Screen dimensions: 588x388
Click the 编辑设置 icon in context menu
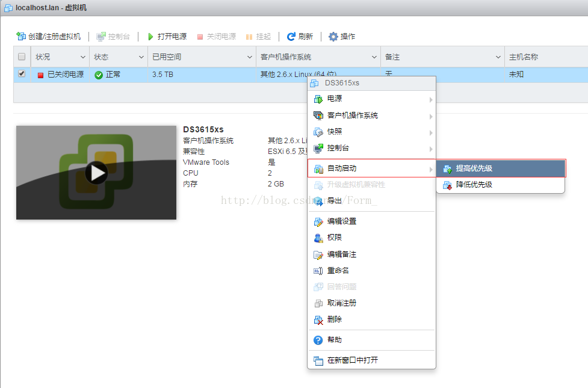coord(318,221)
